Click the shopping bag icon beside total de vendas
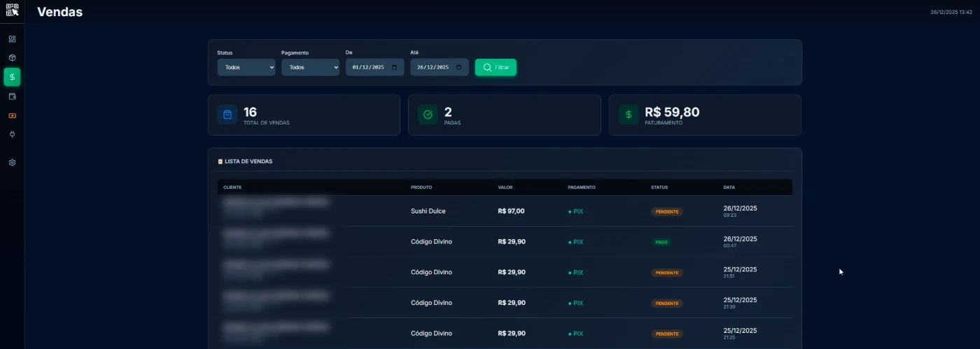 227,115
